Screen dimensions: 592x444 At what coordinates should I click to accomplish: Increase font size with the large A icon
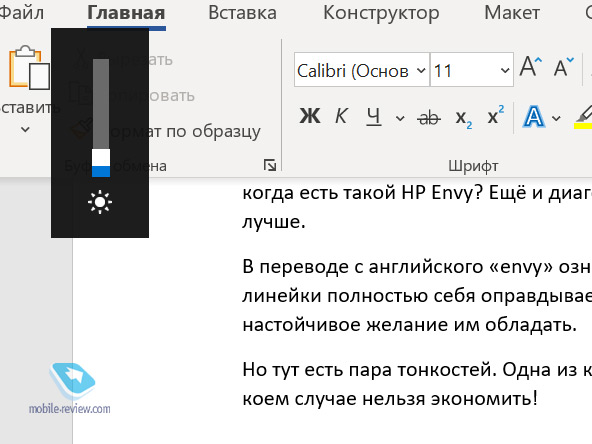coord(530,67)
